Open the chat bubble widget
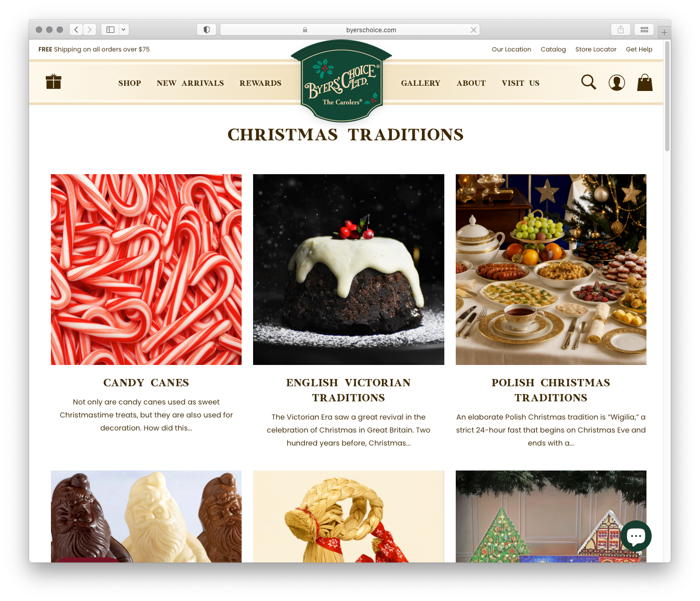 coord(636,536)
